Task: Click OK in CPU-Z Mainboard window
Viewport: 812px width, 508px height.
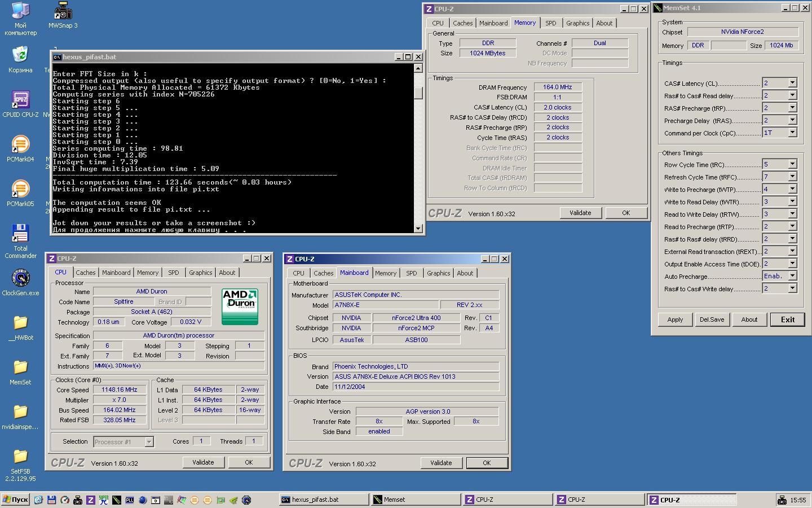Action: coord(487,463)
